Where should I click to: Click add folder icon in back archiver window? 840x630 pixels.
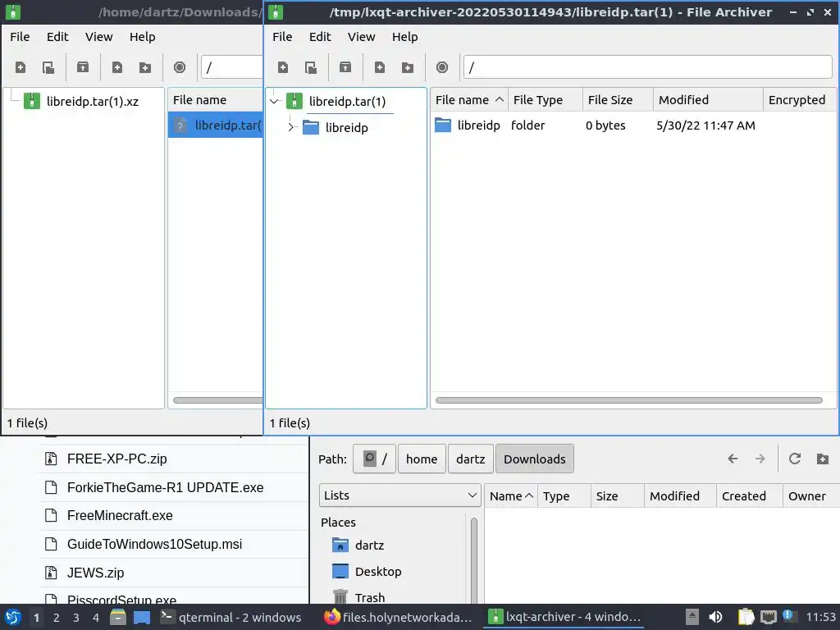pos(145,67)
